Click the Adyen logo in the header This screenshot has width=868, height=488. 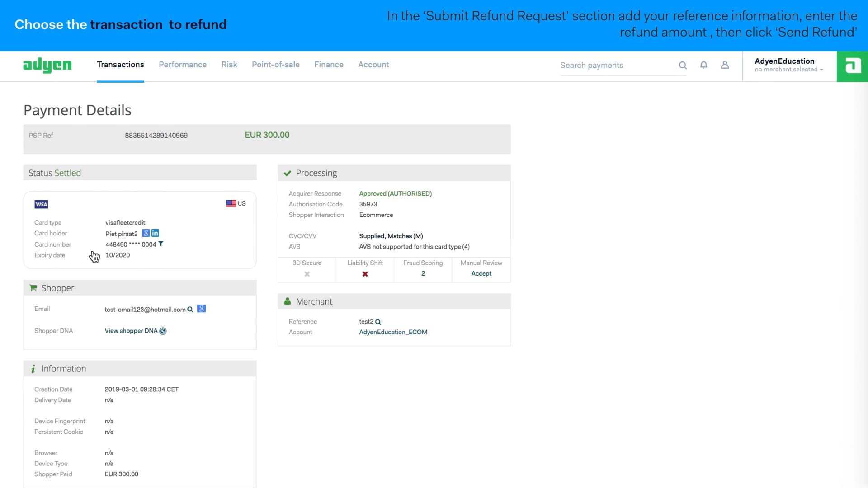point(47,65)
